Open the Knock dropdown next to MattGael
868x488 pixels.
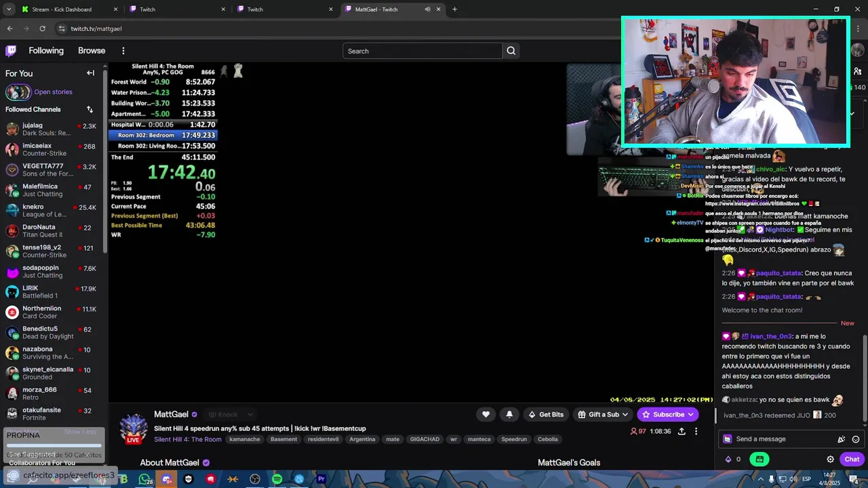[x=229, y=414]
